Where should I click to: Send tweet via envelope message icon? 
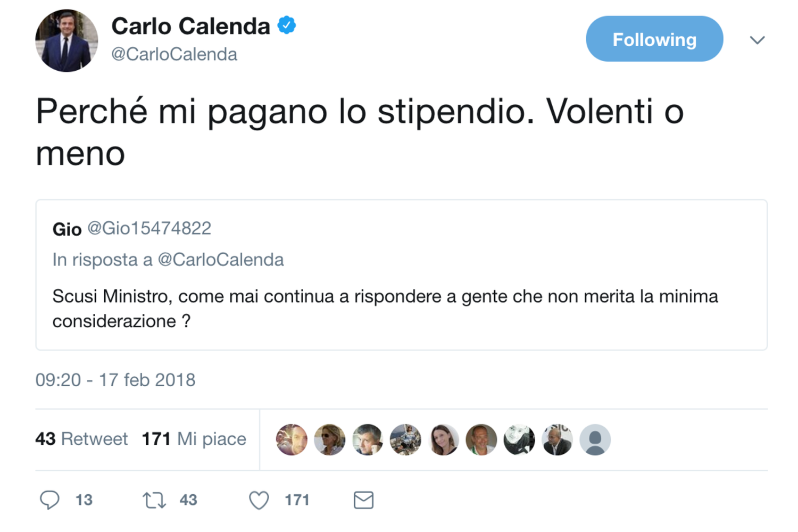click(363, 500)
